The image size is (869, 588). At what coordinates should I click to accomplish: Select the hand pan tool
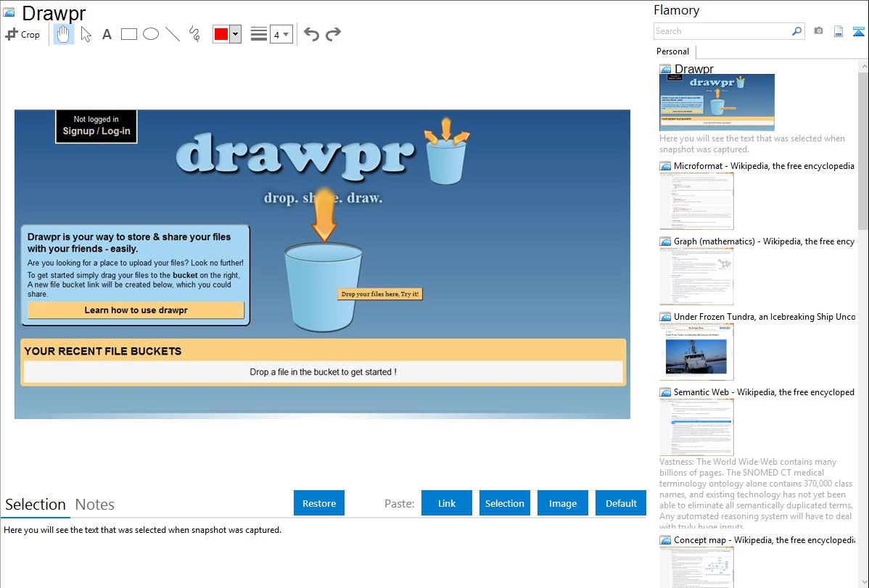click(x=64, y=34)
